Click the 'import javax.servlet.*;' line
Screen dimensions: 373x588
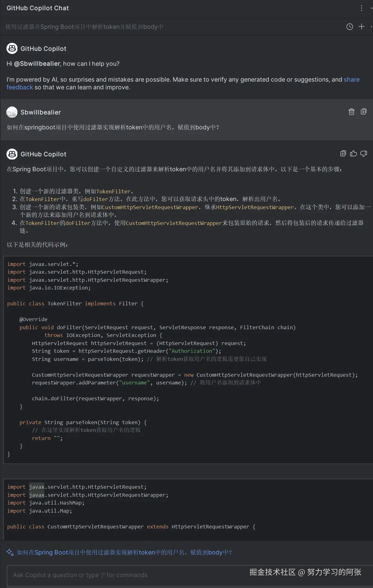pyautogui.click(x=43, y=264)
